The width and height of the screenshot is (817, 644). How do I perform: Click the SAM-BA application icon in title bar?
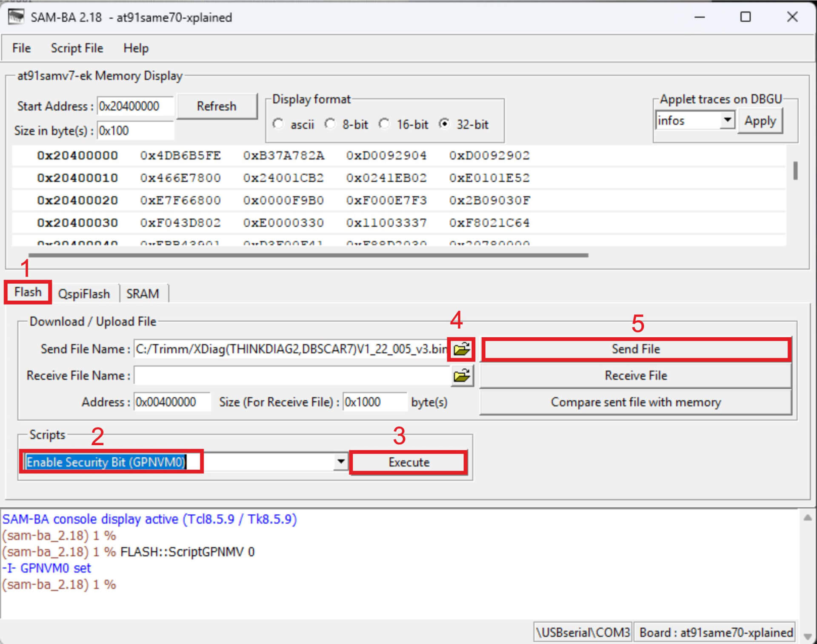tap(16, 17)
